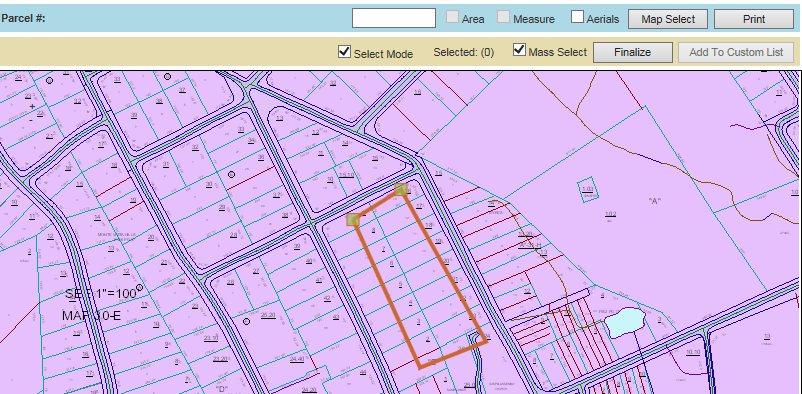Click the Add To Custom List button
The width and height of the screenshot is (802, 394).
tap(736, 52)
